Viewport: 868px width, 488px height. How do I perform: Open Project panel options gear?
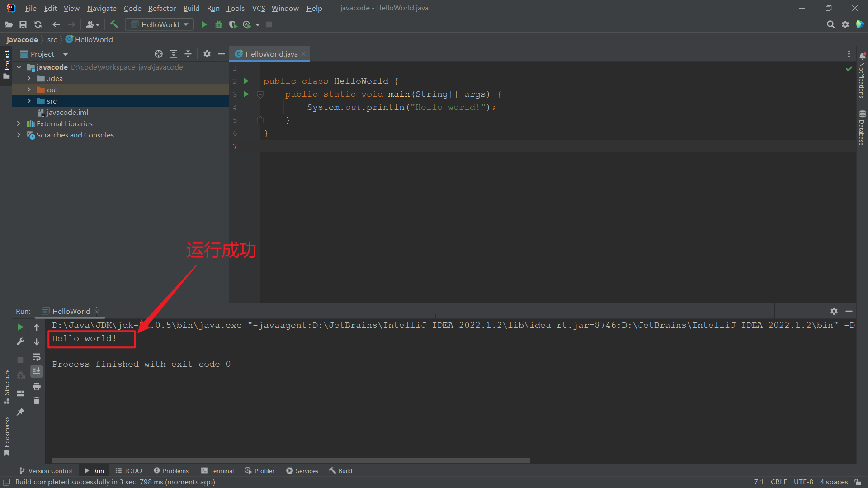point(207,54)
